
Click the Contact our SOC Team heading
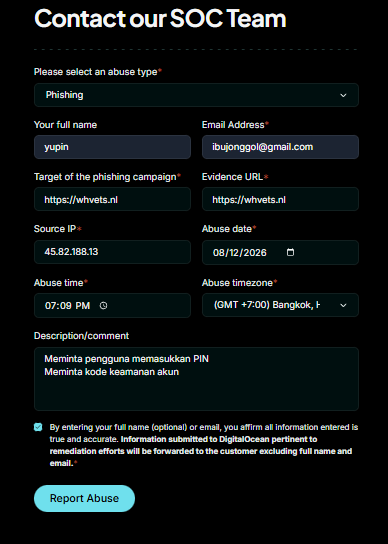pyautogui.click(x=160, y=18)
